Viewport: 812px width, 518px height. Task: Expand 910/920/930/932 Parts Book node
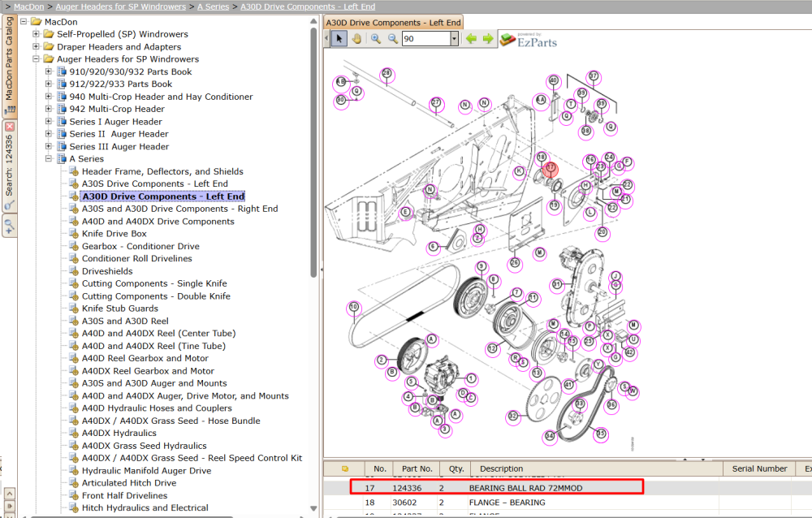tap(48, 71)
